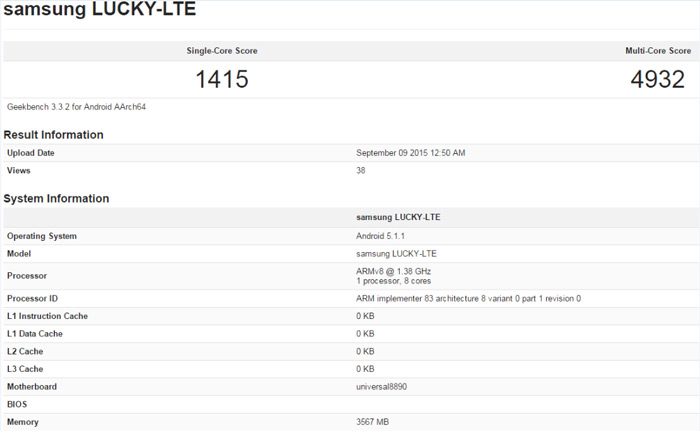Select the L2 Cache label
700x431 pixels.
pos(25,351)
